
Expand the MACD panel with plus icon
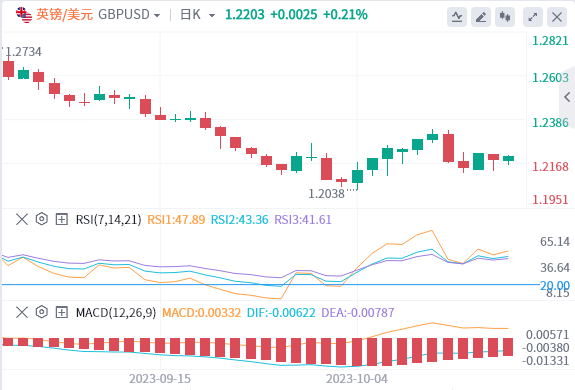[x=62, y=313]
